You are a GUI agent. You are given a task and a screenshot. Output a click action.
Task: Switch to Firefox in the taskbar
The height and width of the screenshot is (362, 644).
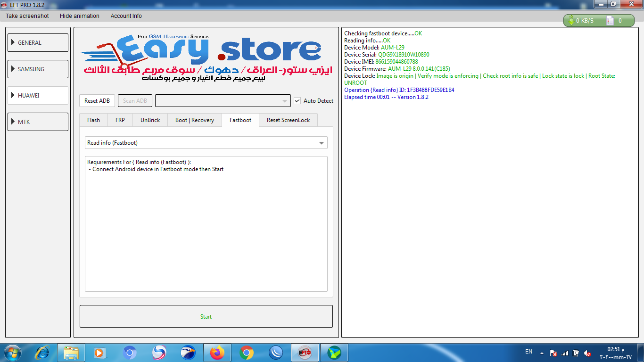click(x=217, y=353)
